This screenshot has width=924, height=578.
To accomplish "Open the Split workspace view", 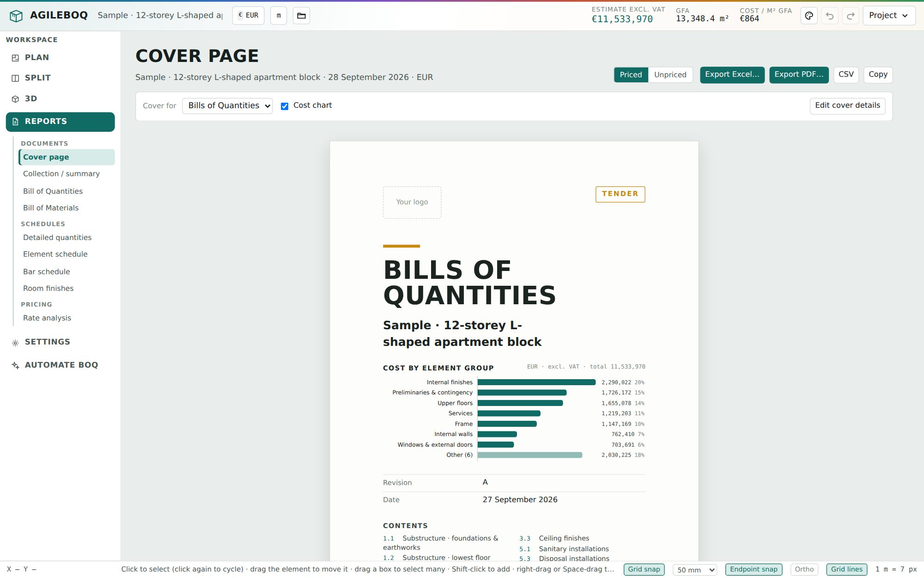I will pos(60,78).
